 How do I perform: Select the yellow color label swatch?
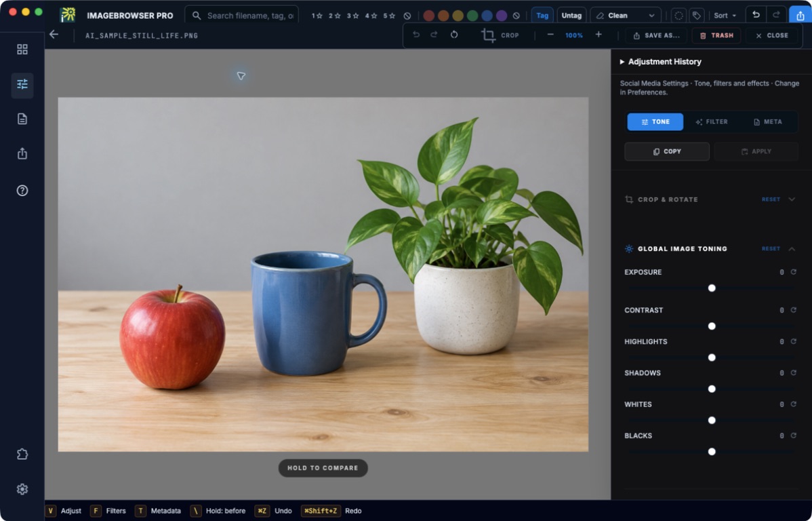[x=458, y=16]
